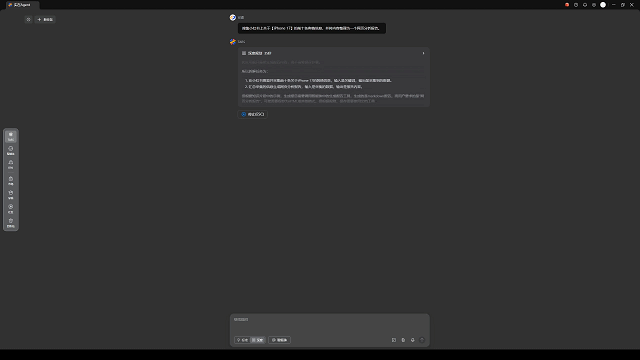Open the fifth left sidebar icon

(11, 194)
